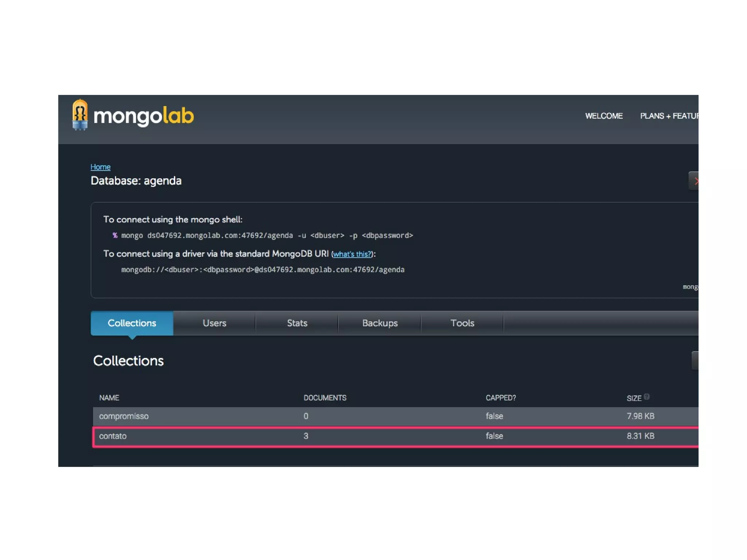Screen dimensions: 747x560
Task: Open the "what's this?" URI link
Action: click(352, 254)
